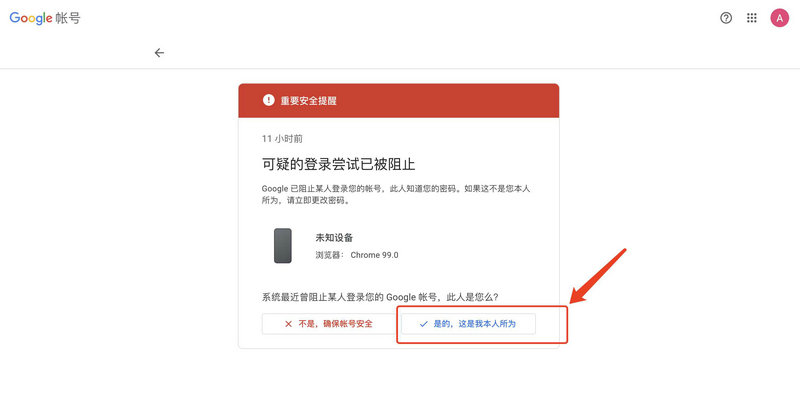Click the 未知设备 device name

point(334,237)
